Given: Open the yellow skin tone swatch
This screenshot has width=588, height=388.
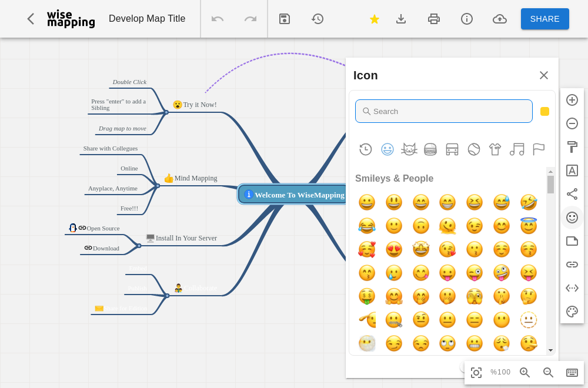Looking at the screenshot, I should point(544,111).
